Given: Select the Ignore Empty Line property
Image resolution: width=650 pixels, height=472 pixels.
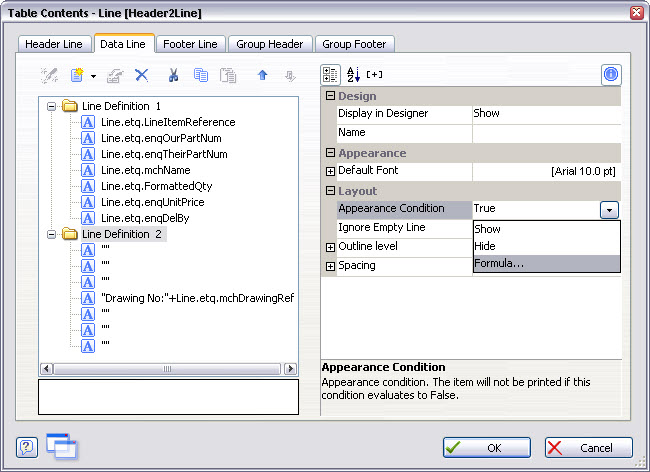Looking at the screenshot, I should 404,228.
